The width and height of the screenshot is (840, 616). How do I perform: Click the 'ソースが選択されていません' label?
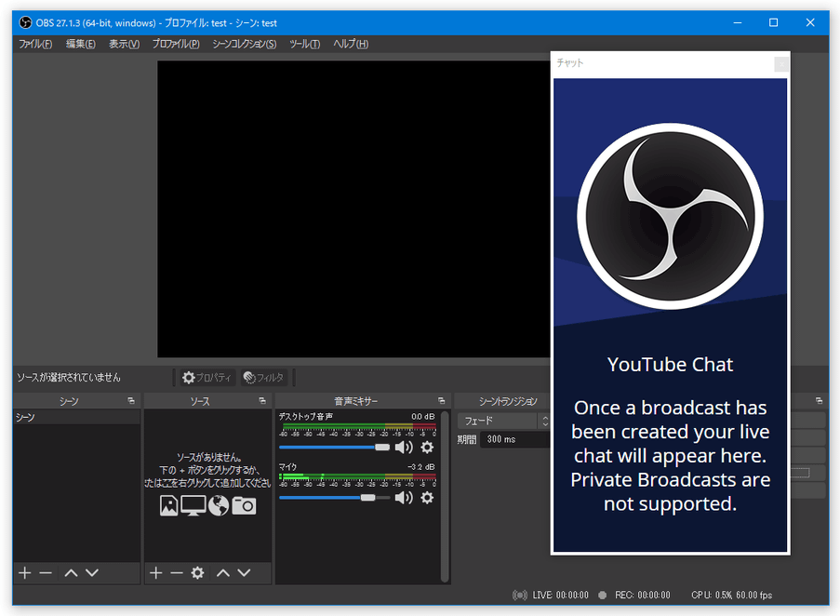(69, 377)
